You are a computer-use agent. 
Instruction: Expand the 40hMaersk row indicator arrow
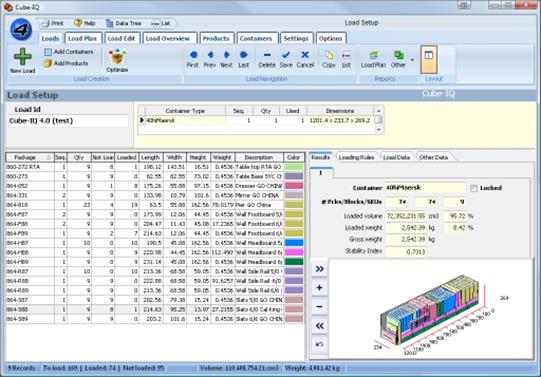click(x=141, y=120)
